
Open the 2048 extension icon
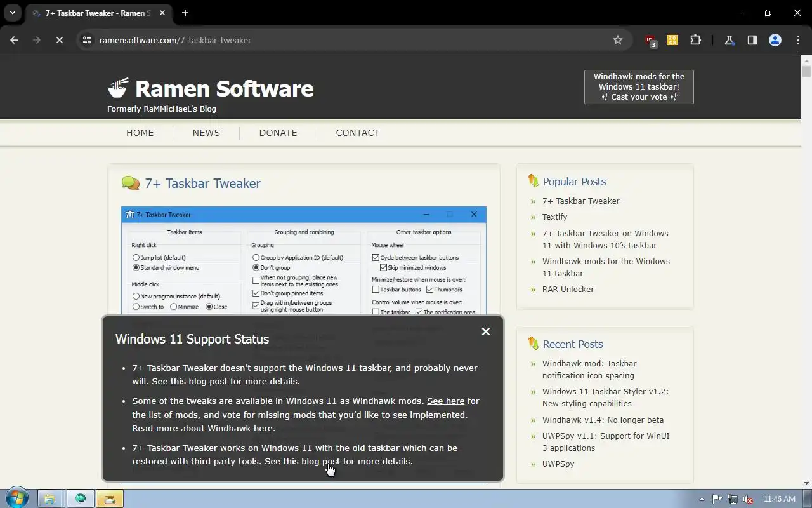coord(672,40)
